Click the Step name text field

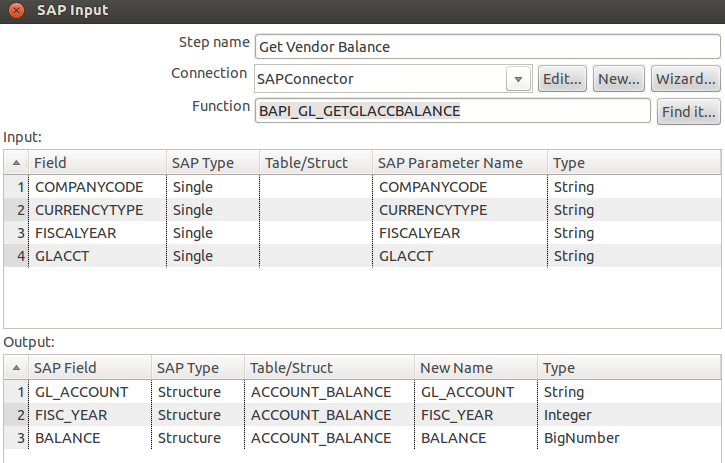(486, 47)
